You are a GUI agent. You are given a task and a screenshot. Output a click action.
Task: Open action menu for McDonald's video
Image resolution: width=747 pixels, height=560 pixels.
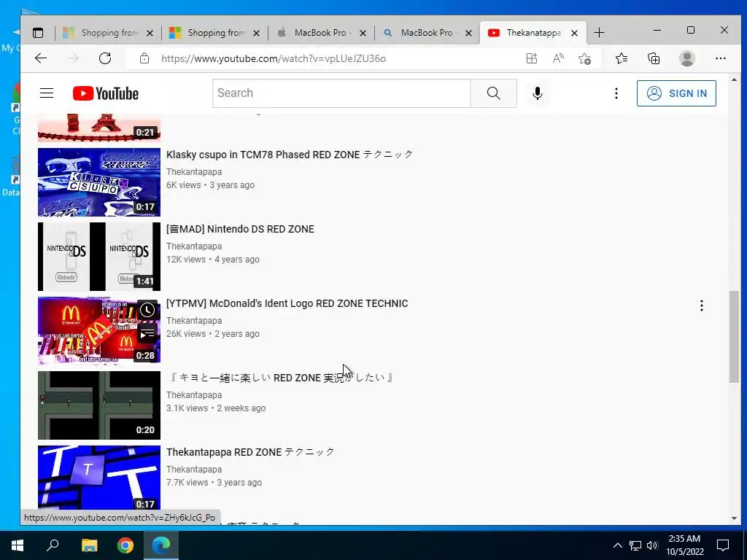pos(701,306)
